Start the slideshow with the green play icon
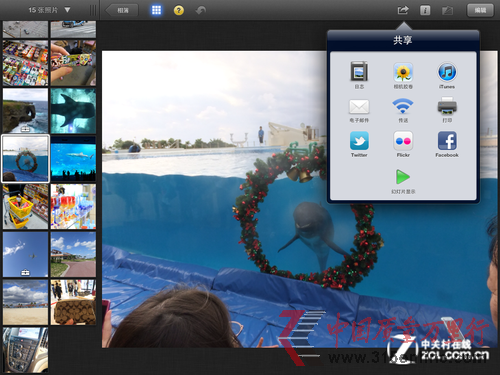 coord(403,177)
